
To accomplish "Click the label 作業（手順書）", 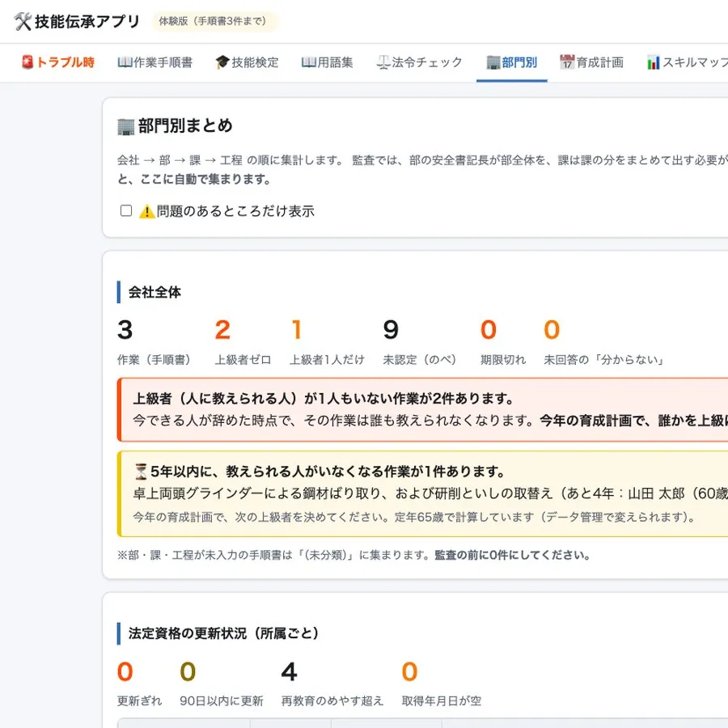I will coord(154,360).
